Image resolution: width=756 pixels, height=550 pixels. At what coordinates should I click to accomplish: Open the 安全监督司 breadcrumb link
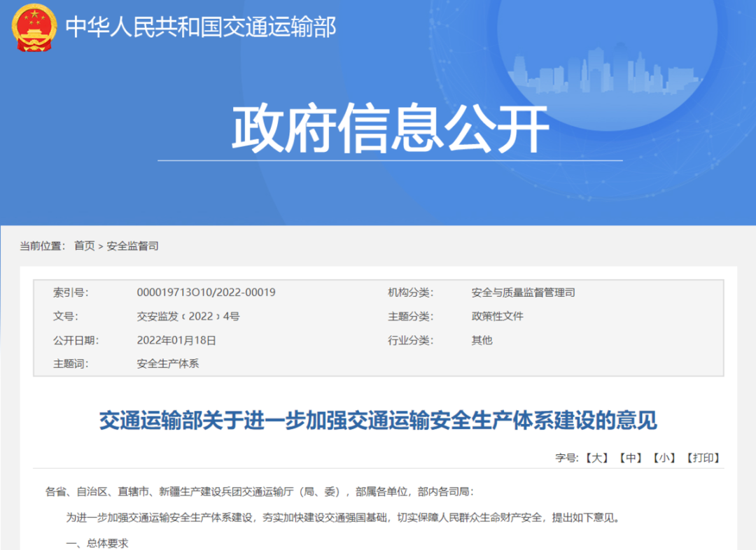tap(132, 246)
